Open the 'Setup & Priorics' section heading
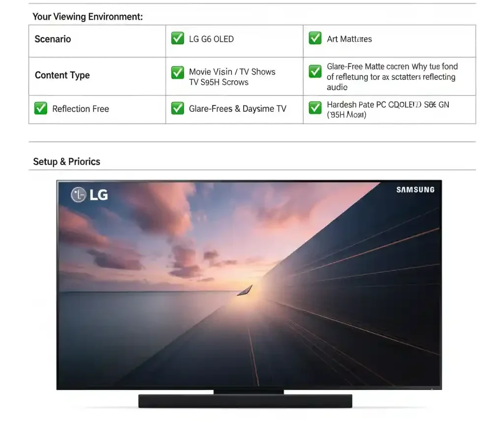The height and width of the screenshot is (422, 504). tap(66, 162)
